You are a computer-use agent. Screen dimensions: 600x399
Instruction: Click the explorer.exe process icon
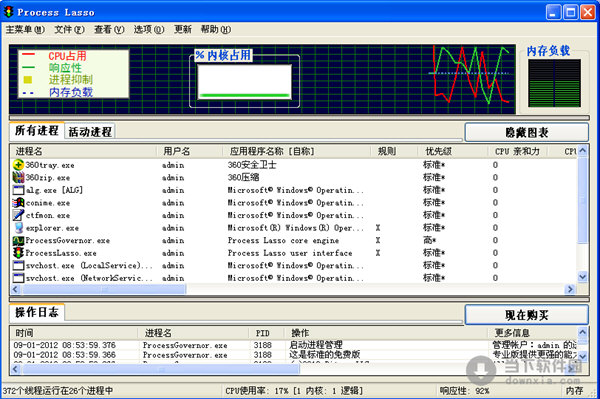click(18, 228)
